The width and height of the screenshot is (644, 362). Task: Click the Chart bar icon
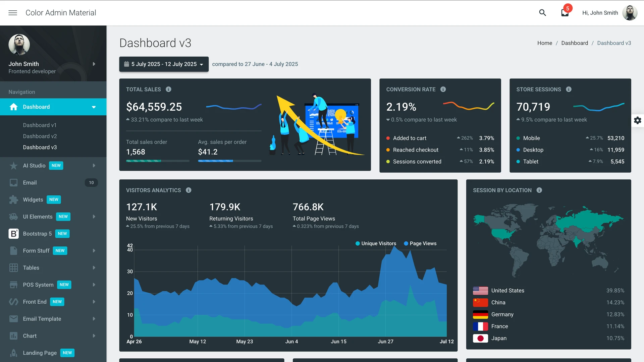13,336
